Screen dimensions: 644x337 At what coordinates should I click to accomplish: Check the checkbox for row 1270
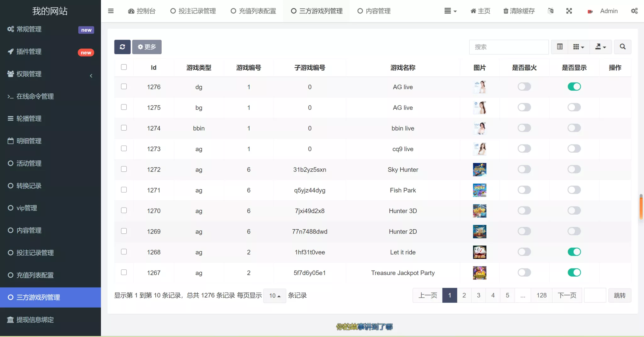point(124,210)
